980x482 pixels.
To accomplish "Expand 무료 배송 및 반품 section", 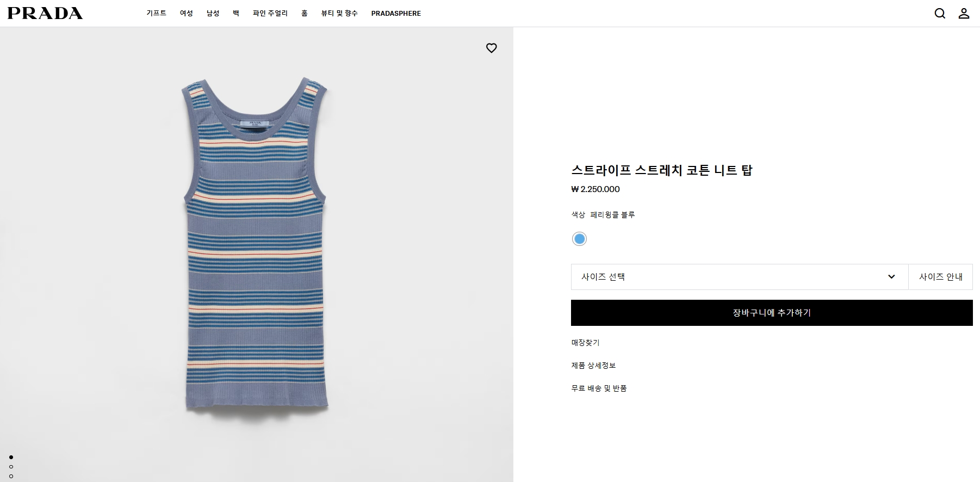I will pyautogui.click(x=599, y=388).
